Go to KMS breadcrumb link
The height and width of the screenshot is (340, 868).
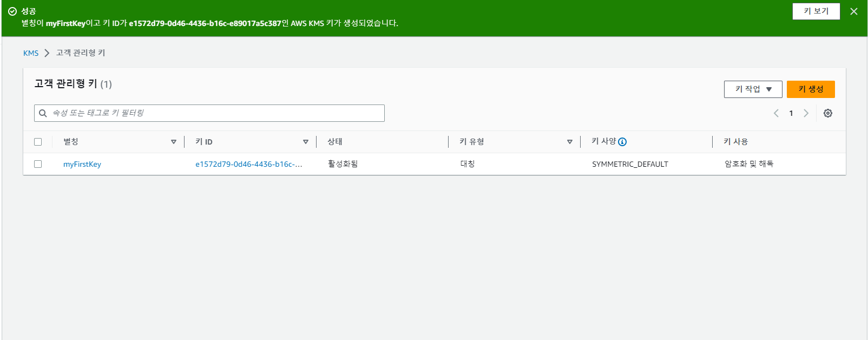click(x=31, y=53)
